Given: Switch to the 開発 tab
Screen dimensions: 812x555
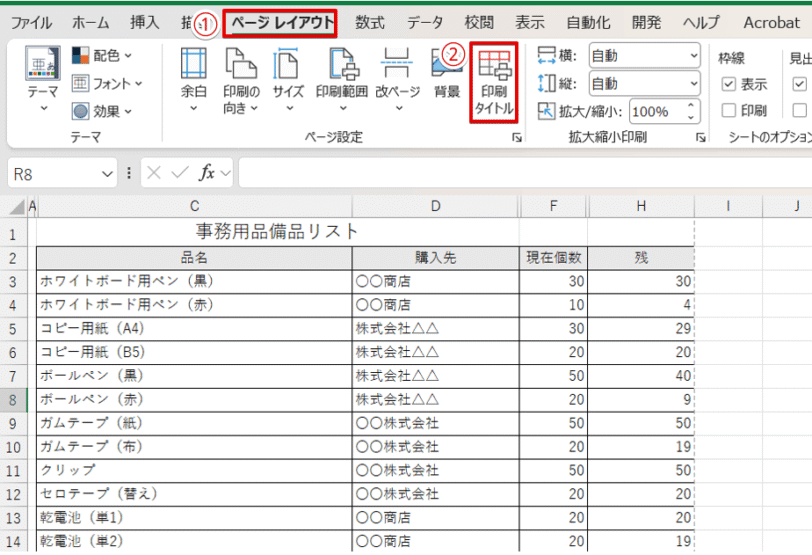Looking at the screenshot, I should pos(647,23).
